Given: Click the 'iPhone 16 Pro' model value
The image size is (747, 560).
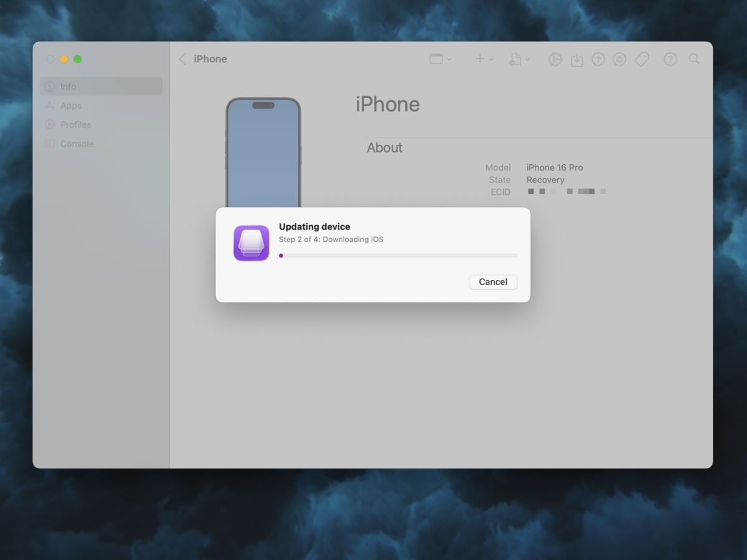Looking at the screenshot, I should 555,167.
